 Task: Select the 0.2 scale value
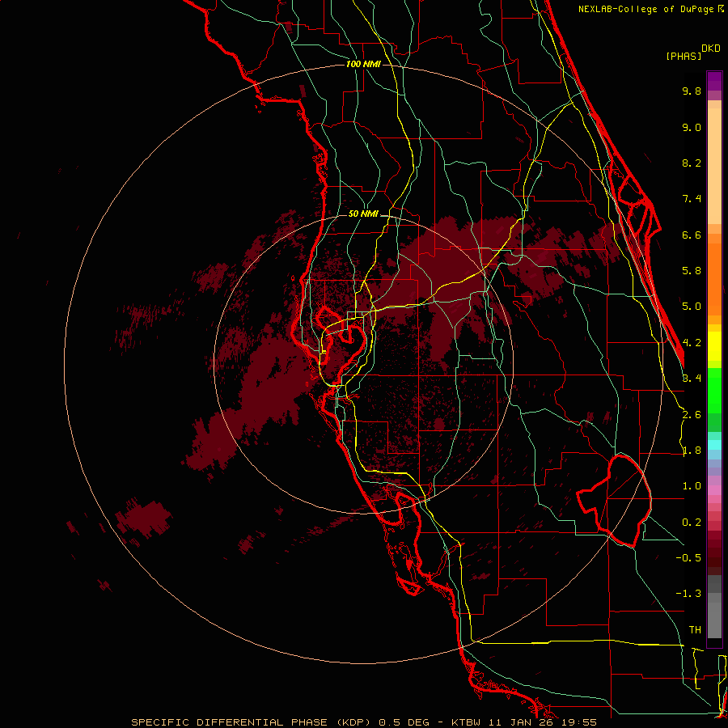(x=692, y=523)
